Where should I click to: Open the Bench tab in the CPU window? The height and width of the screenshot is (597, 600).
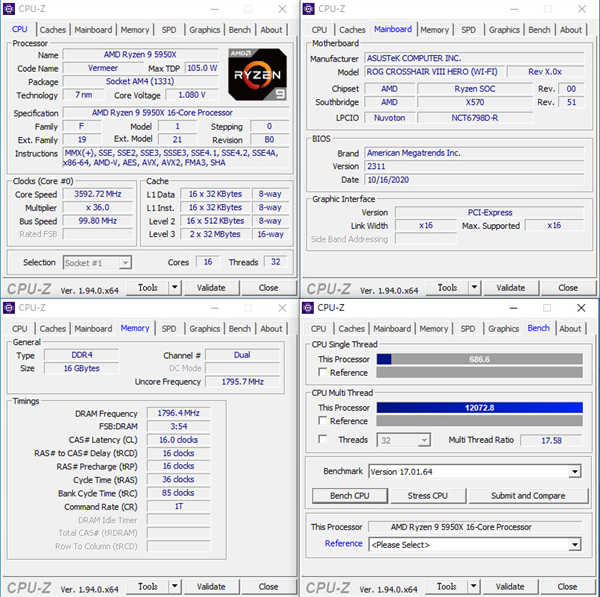pos(240,29)
